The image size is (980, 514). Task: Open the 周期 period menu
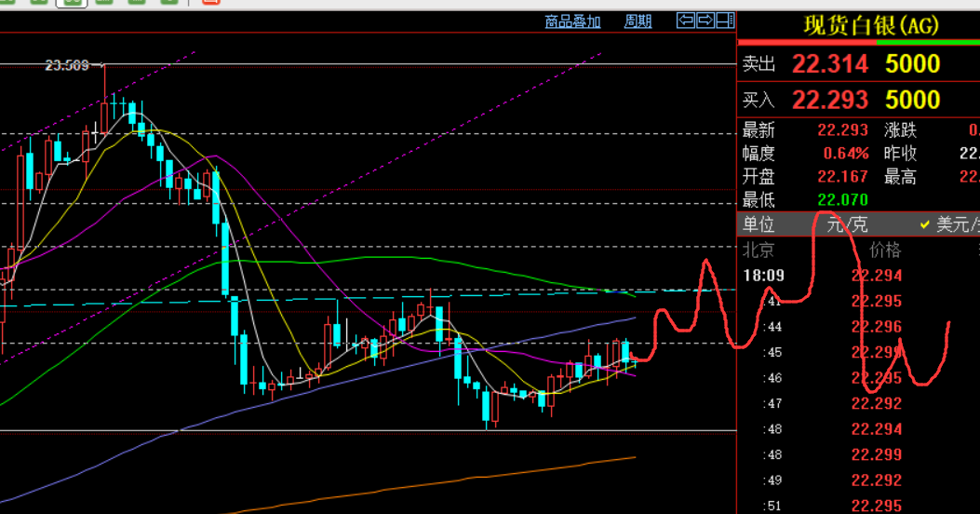(638, 20)
